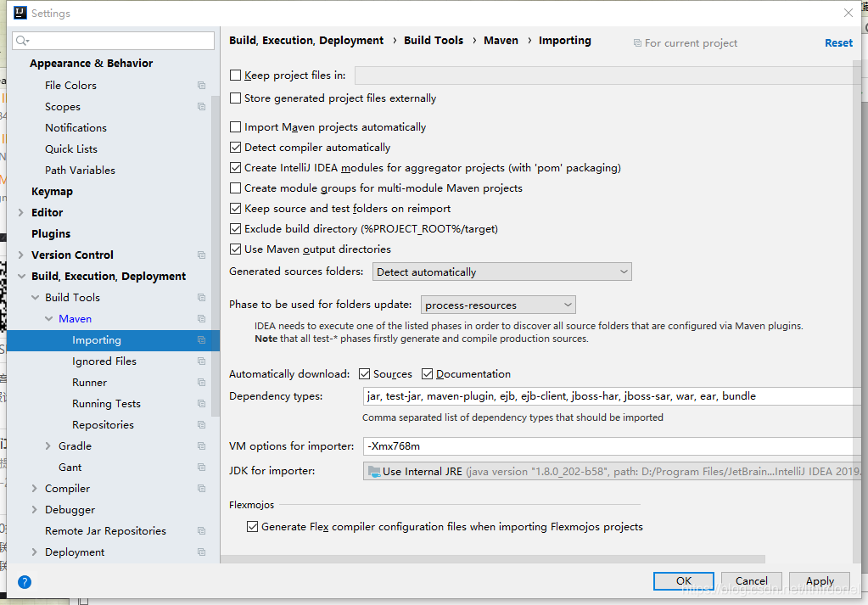The height and width of the screenshot is (605, 868).
Task: Open Notifications settings page
Action: [76, 128]
